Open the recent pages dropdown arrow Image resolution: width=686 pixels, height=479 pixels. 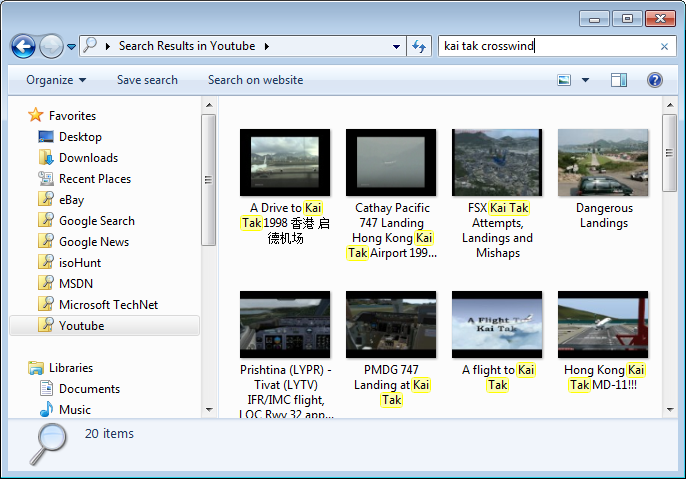71,46
